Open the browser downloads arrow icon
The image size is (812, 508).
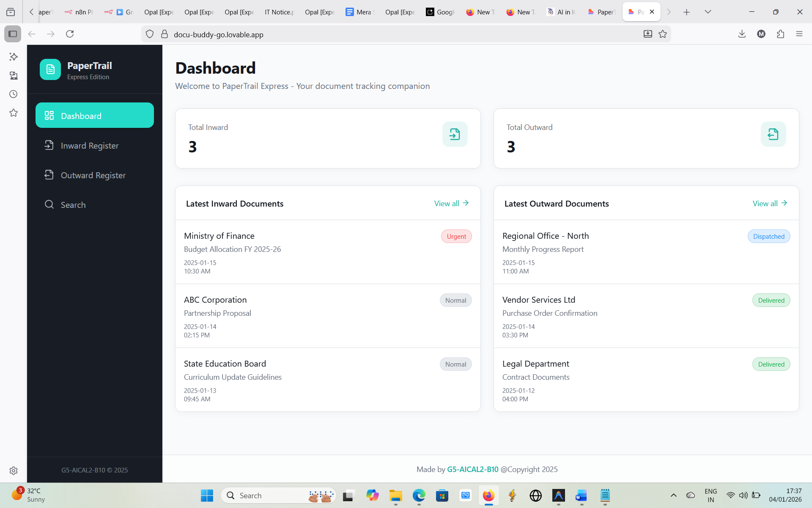pos(742,34)
